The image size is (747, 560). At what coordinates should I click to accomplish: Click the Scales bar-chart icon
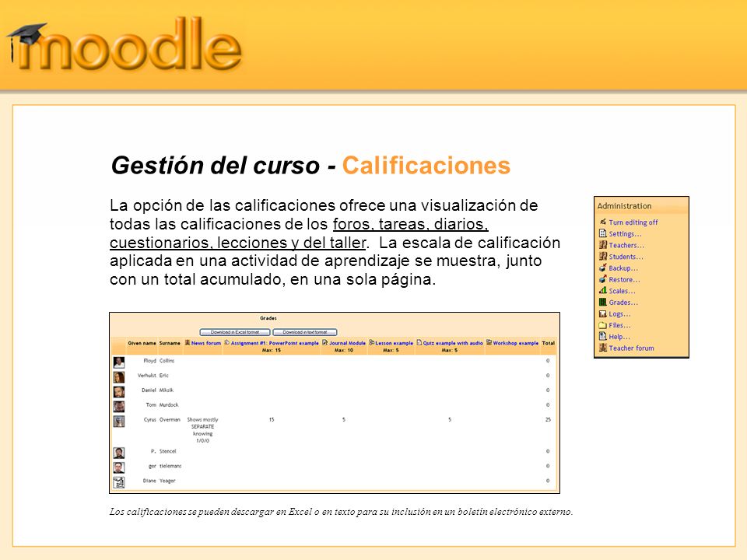point(602,290)
